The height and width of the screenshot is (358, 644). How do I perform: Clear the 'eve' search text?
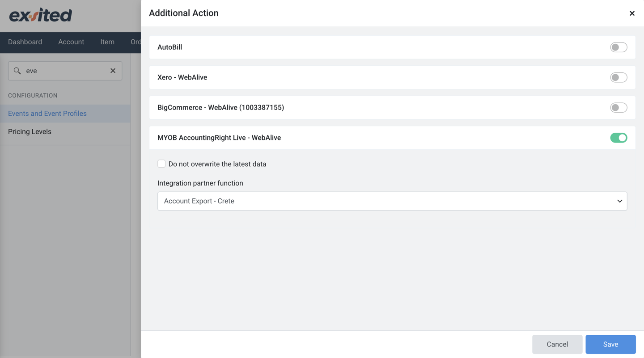pyautogui.click(x=113, y=71)
